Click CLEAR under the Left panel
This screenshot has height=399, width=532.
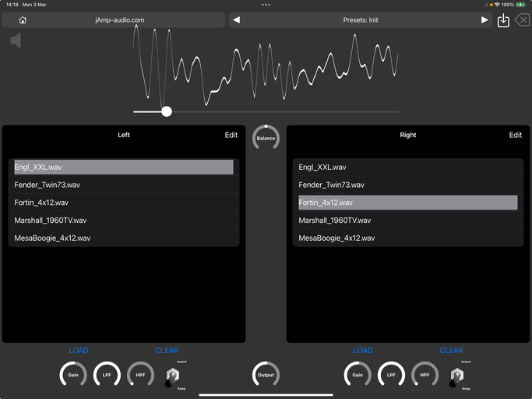coord(167,350)
